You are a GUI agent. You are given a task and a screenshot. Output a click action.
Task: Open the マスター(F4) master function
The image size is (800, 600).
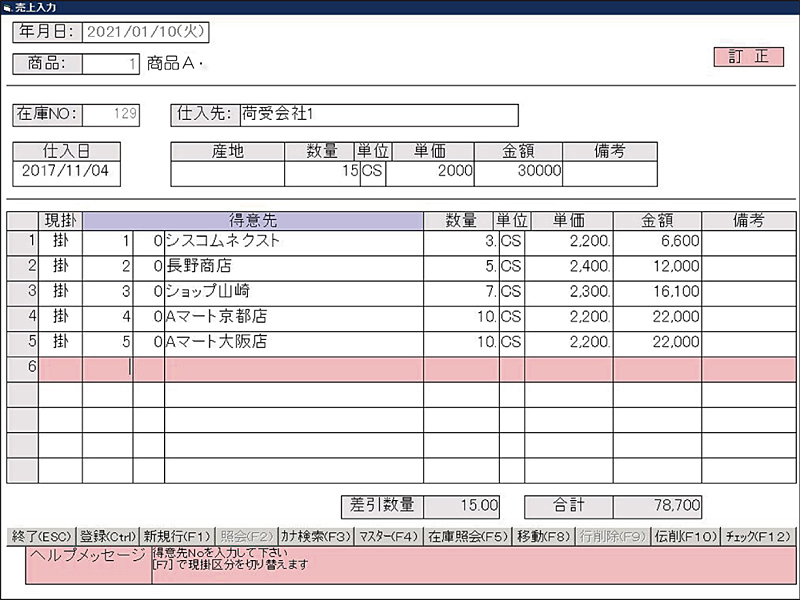click(x=389, y=537)
